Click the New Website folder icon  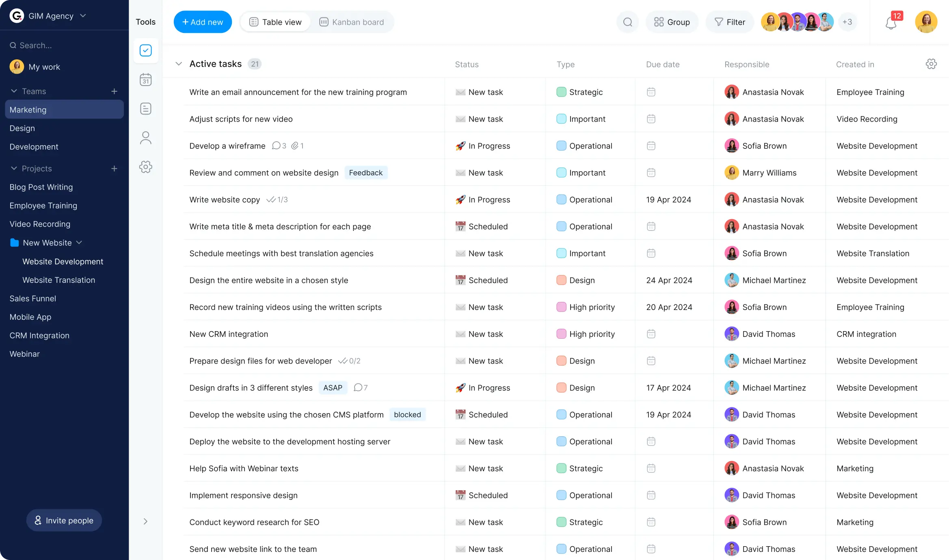[x=15, y=243]
